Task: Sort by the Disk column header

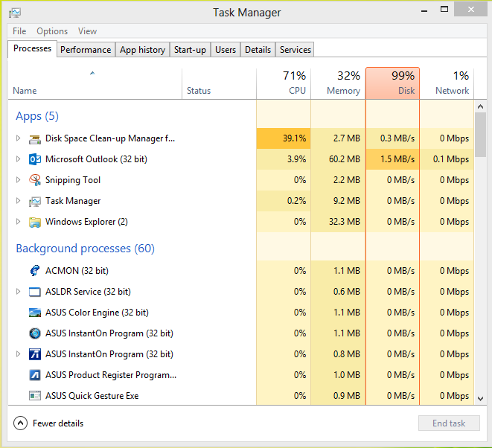Action: click(392, 84)
